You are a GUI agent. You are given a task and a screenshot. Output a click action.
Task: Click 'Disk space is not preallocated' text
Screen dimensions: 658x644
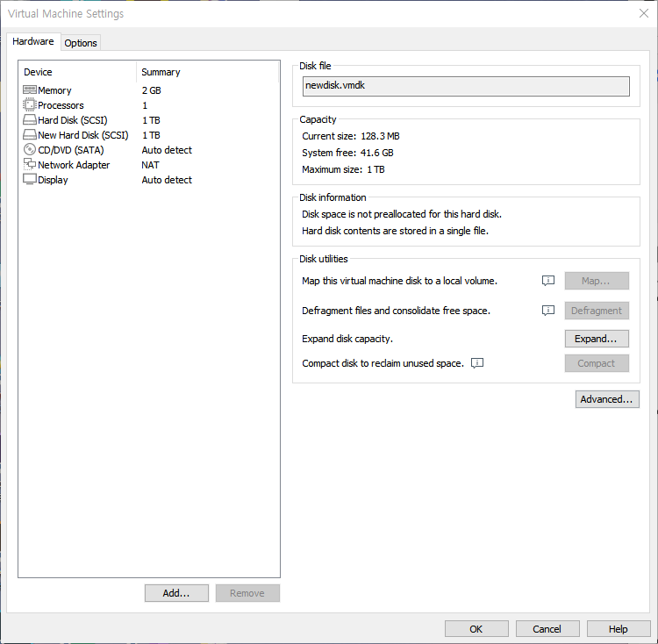tap(402, 214)
